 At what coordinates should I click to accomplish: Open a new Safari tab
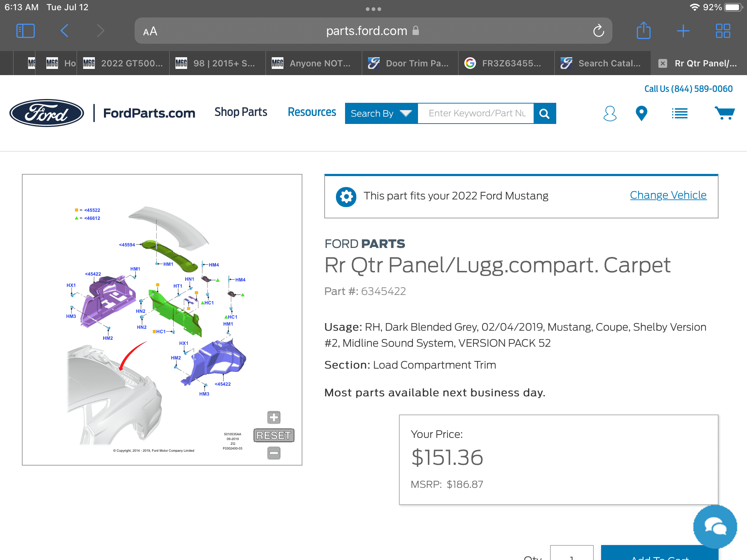point(683,31)
